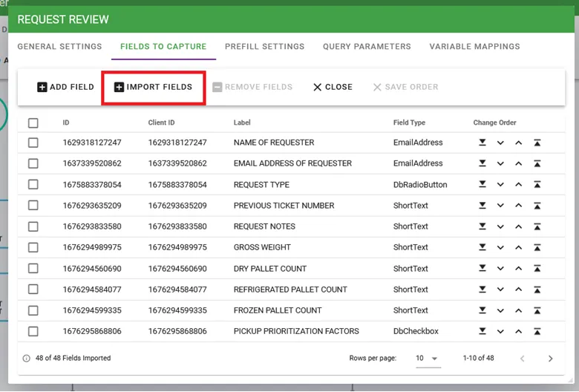
Task: Go to next page of fields
Action: (550, 359)
